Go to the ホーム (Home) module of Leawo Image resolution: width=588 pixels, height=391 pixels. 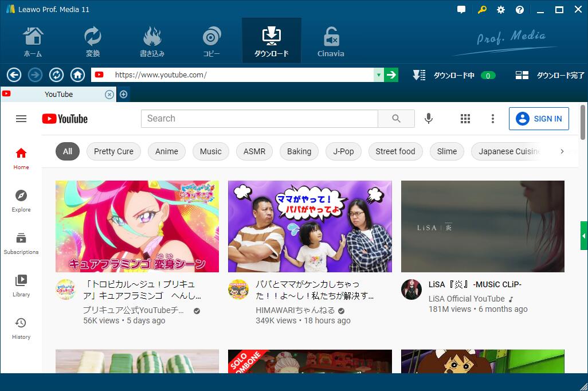click(33, 40)
